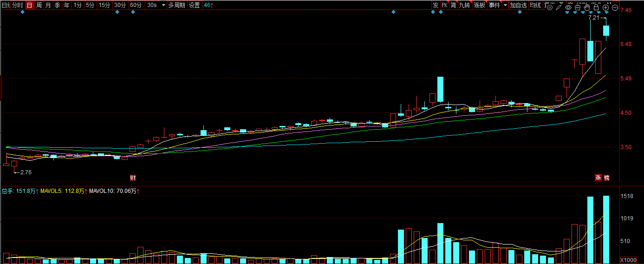Image resolution: width=644 pixels, height=264 pixels.
Task: Switch to 年 yearly period
Action: (66, 5)
